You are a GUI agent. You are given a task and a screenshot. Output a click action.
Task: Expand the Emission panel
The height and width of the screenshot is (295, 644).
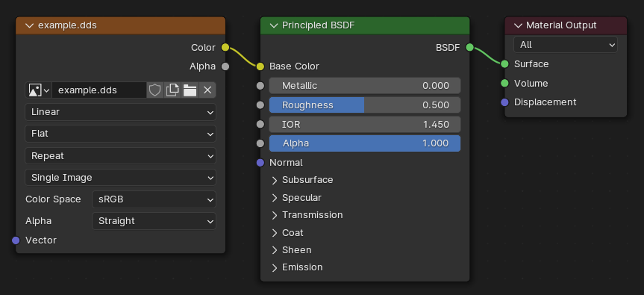click(x=275, y=268)
